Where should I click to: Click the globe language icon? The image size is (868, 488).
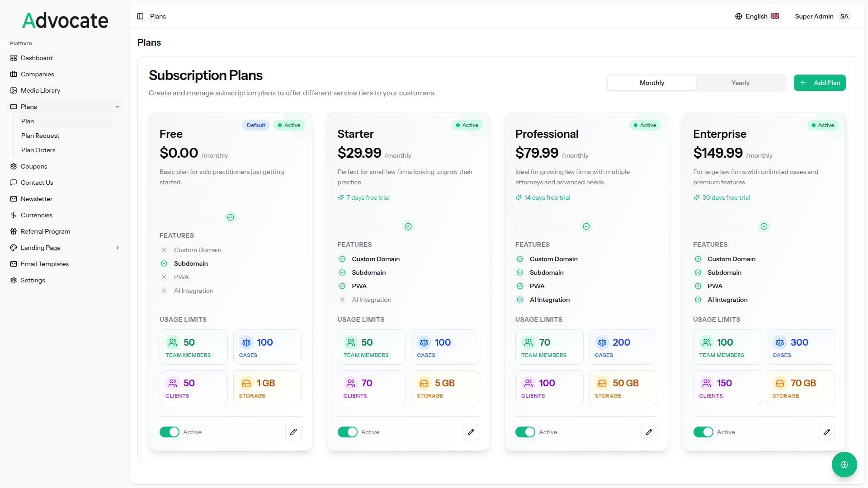pyautogui.click(x=739, y=16)
